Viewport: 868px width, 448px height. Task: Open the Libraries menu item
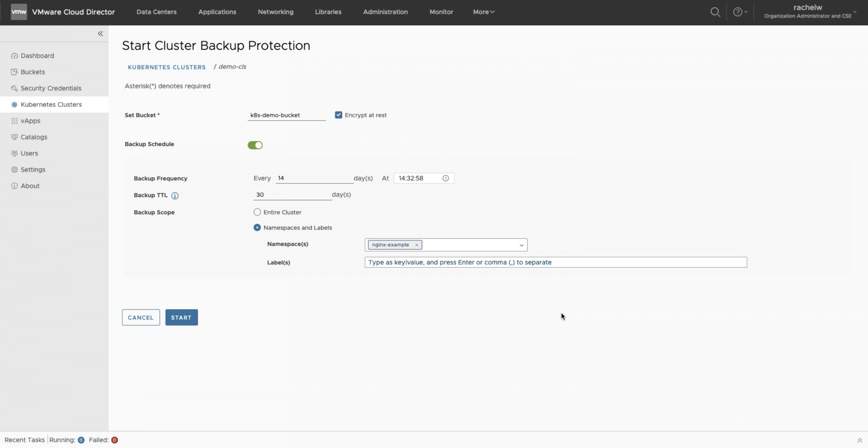click(x=328, y=12)
